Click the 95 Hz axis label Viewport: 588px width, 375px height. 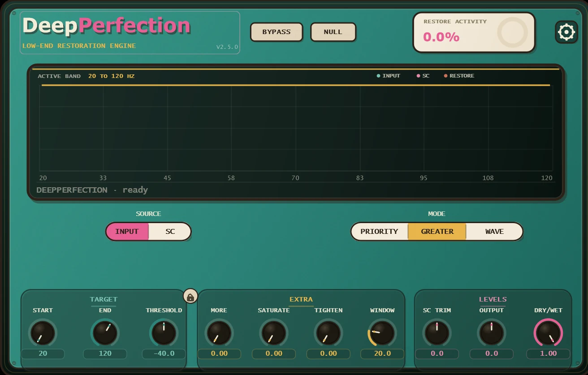424,178
